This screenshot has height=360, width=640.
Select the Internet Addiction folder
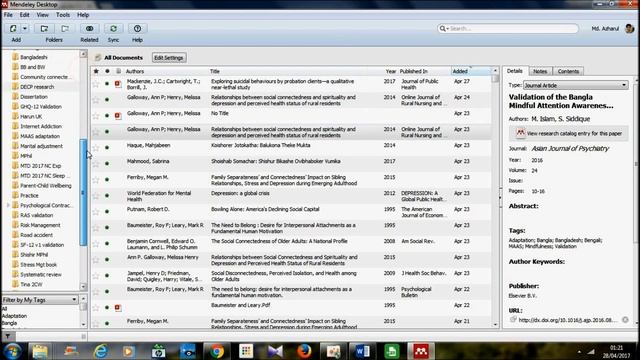click(41, 127)
